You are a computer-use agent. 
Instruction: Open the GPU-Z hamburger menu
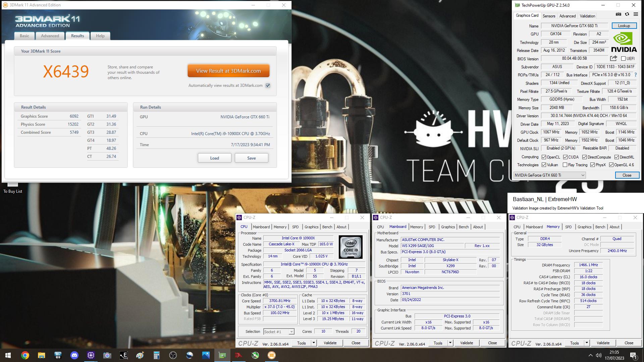coord(636,14)
